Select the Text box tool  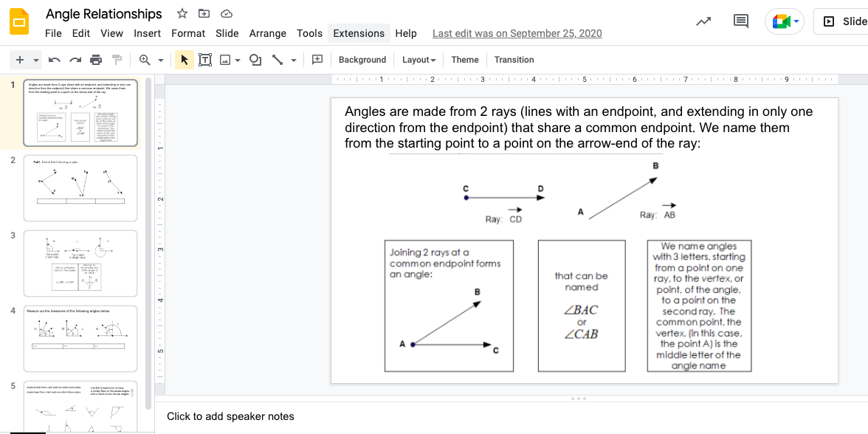(x=205, y=59)
